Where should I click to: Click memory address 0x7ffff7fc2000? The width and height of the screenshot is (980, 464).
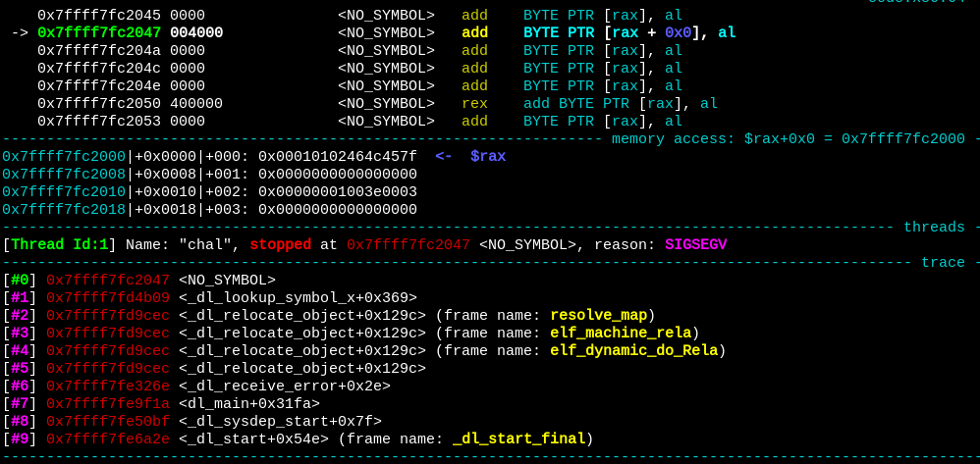[x=64, y=157]
